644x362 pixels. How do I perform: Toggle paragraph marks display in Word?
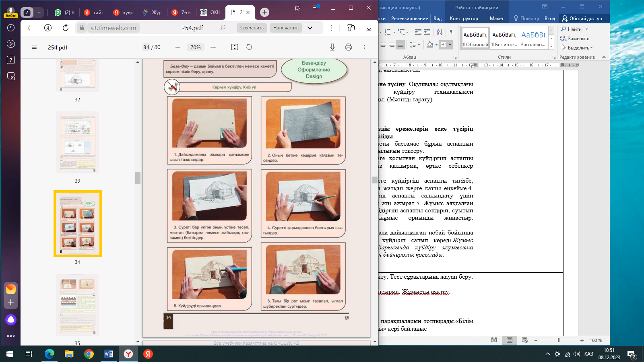[x=452, y=32]
